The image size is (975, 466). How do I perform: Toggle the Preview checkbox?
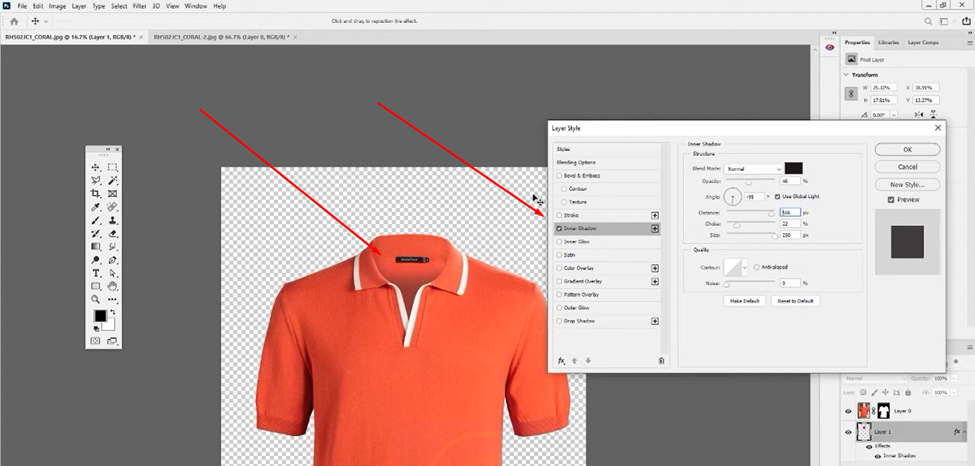tap(892, 199)
